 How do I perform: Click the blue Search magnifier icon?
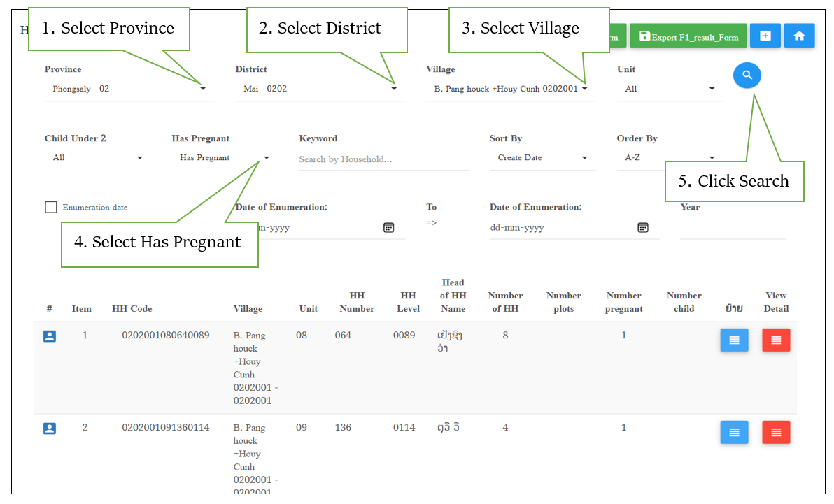coord(747,75)
